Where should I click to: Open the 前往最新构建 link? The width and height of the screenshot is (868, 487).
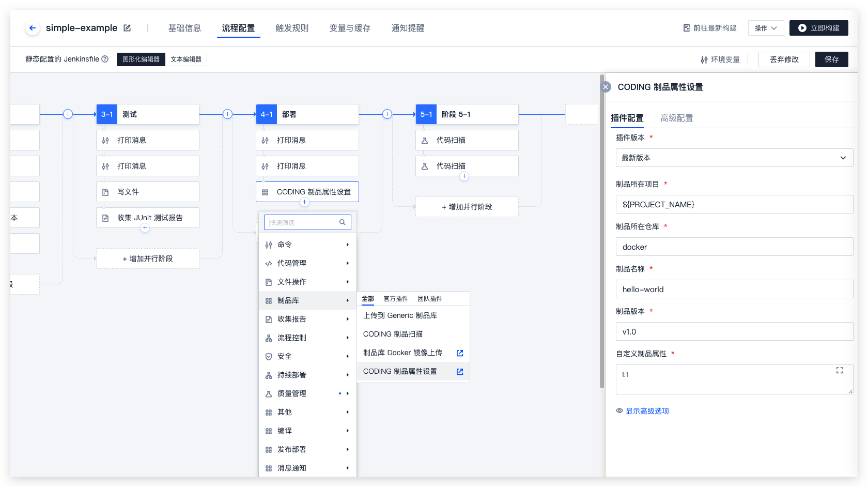point(710,28)
